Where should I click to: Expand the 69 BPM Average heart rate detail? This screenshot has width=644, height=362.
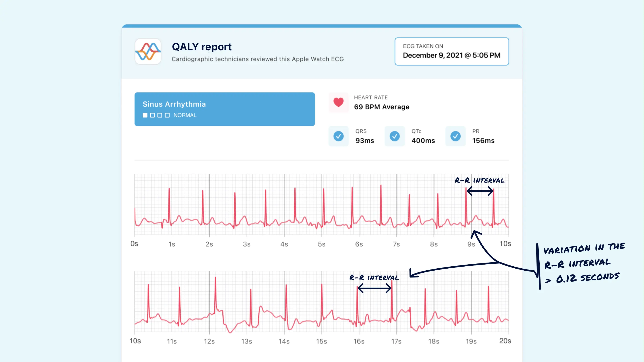[382, 107]
